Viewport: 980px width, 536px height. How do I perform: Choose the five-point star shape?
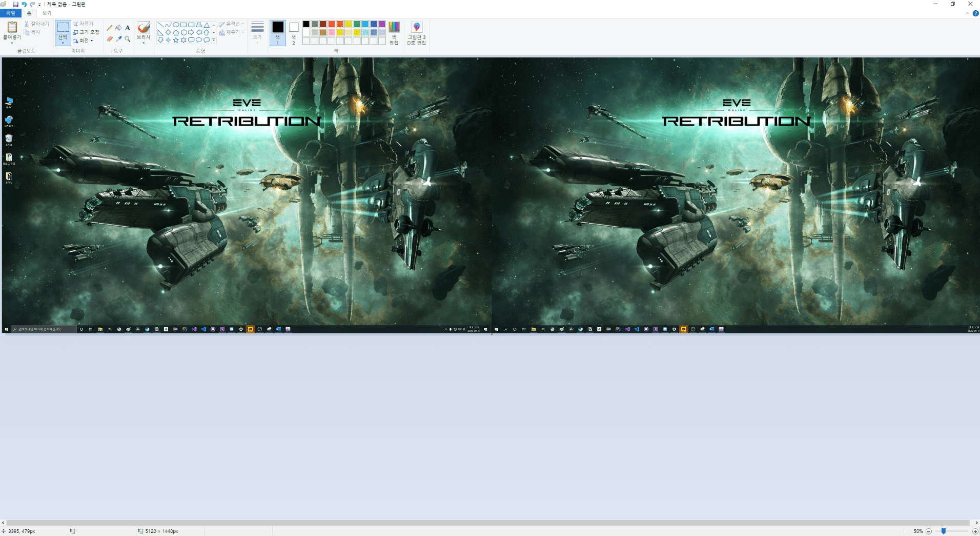[x=176, y=40]
